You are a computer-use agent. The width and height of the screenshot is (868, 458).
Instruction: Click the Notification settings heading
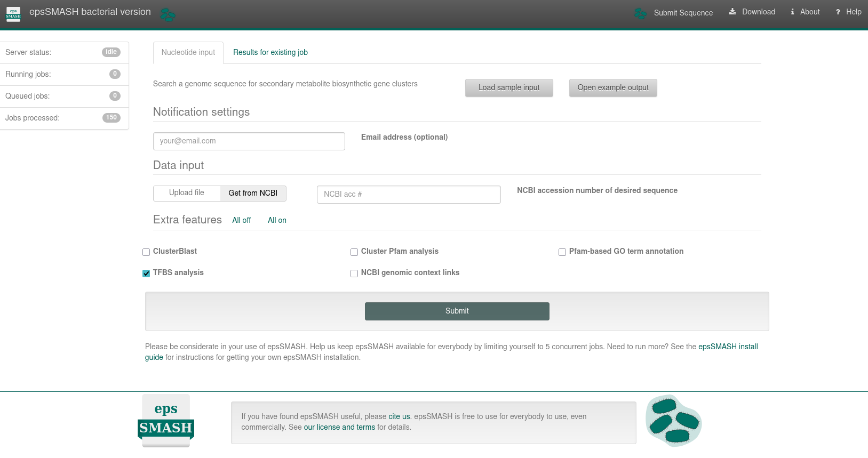(x=201, y=112)
